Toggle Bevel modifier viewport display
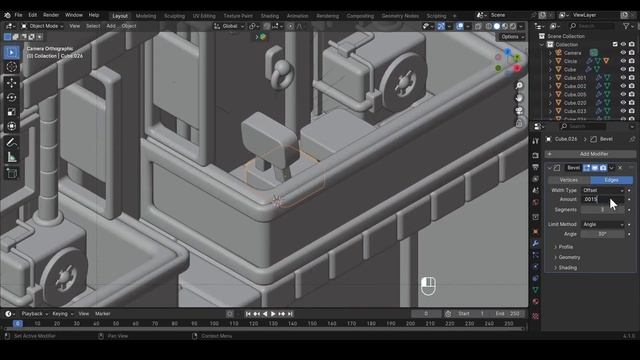This screenshot has width=640, height=360. pos(595,168)
